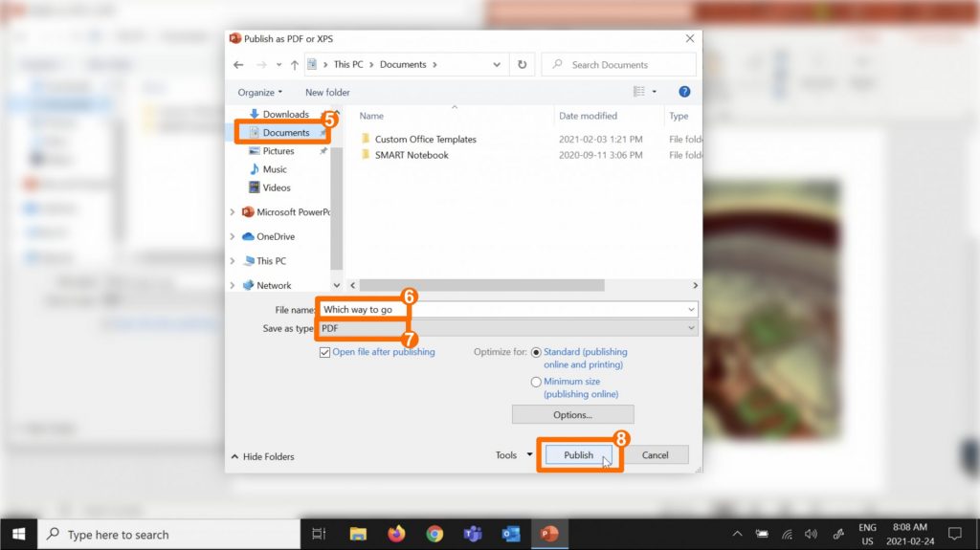Open Microsoft Teams taskbar icon
Viewport: 980px width, 550px height.
472,534
